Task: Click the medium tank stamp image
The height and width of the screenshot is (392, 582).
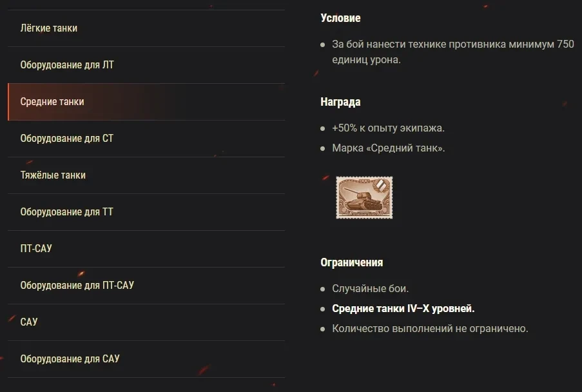Action: click(364, 198)
